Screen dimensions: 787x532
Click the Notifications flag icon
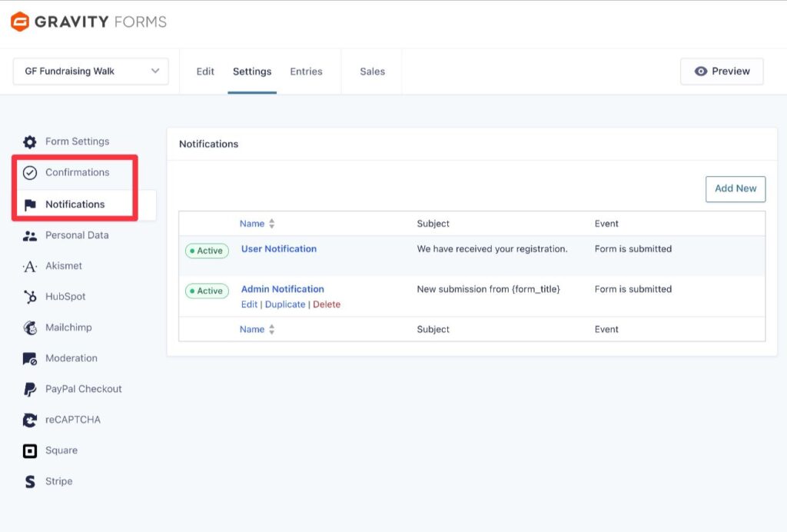tap(30, 204)
